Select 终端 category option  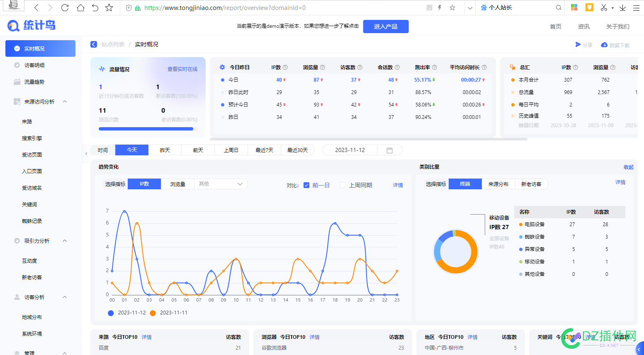pyautogui.click(x=465, y=184)
